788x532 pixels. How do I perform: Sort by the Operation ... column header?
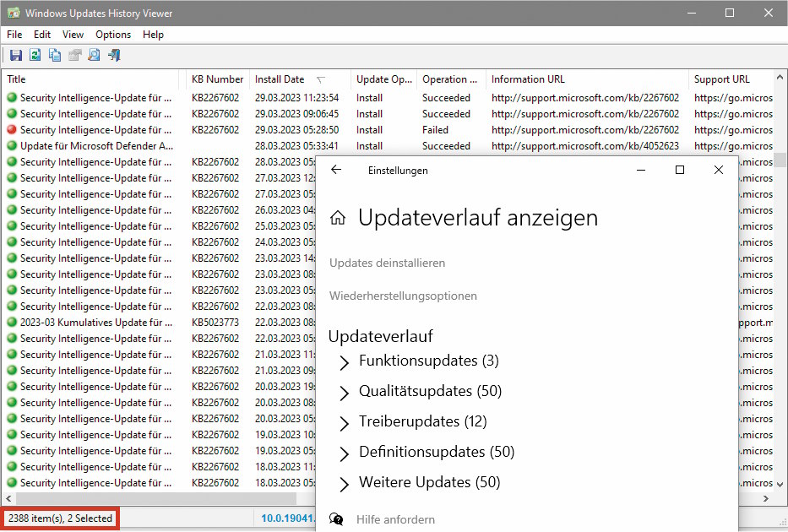tap(450, 79)
